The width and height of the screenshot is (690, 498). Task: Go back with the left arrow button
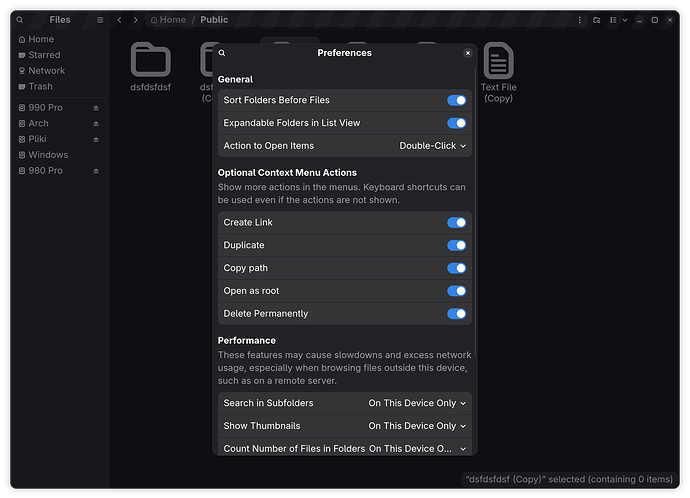119,20
